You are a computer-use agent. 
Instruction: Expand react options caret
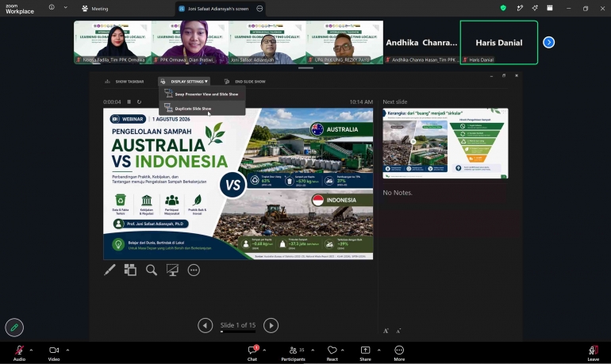[x=343, y=351]
